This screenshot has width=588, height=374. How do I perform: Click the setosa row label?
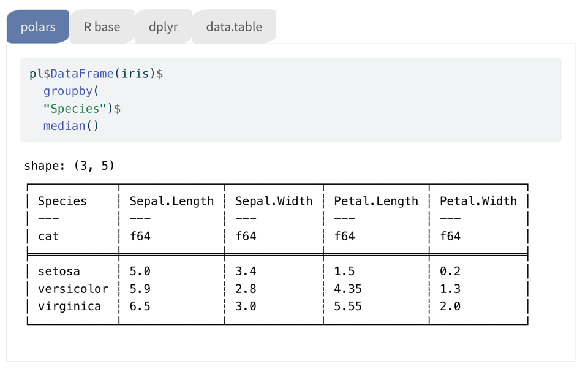pos(59,271)
